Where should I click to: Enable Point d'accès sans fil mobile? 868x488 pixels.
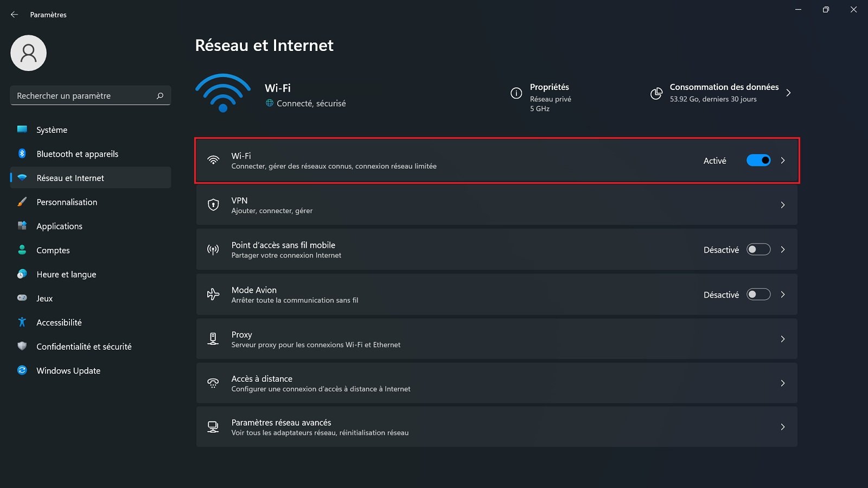coord(758,249)
